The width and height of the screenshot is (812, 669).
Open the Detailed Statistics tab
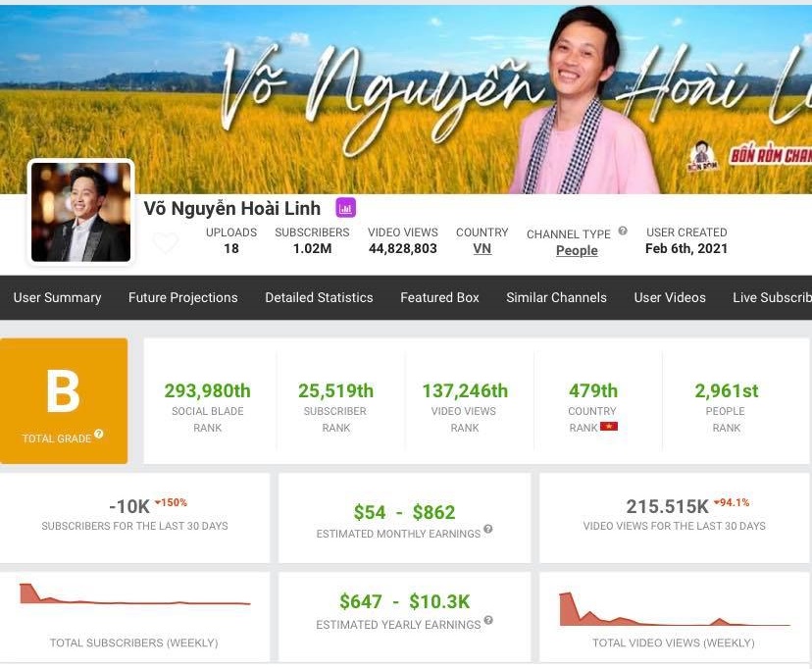coord(319,297)
